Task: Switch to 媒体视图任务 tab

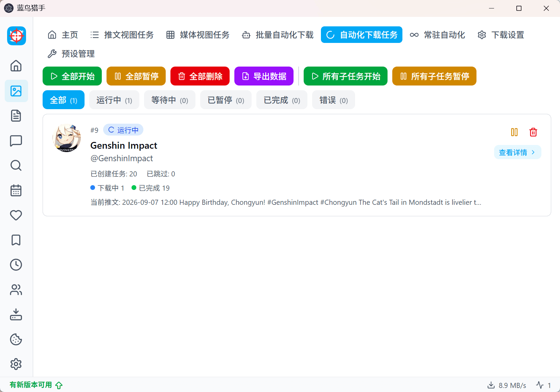Action: [198, 35]
